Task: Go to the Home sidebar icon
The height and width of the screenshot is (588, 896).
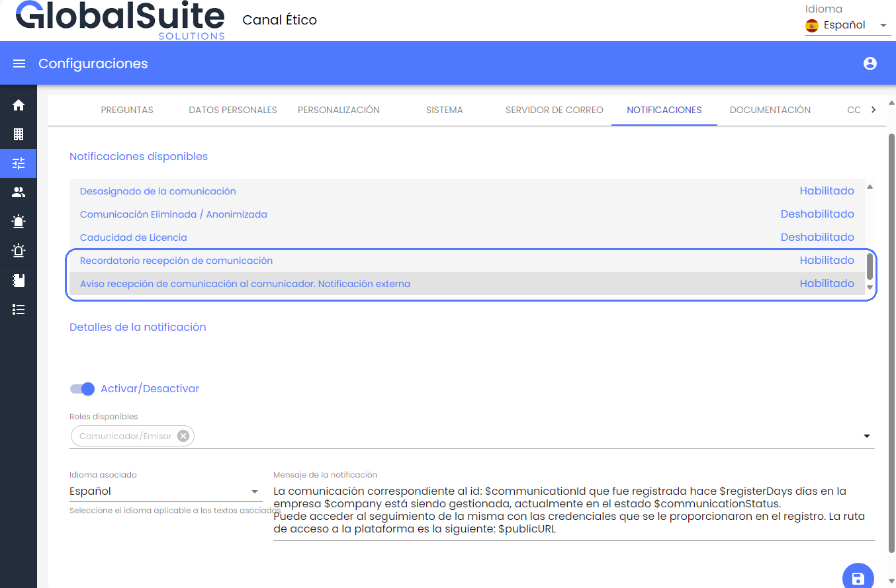Action: (19, 105)
